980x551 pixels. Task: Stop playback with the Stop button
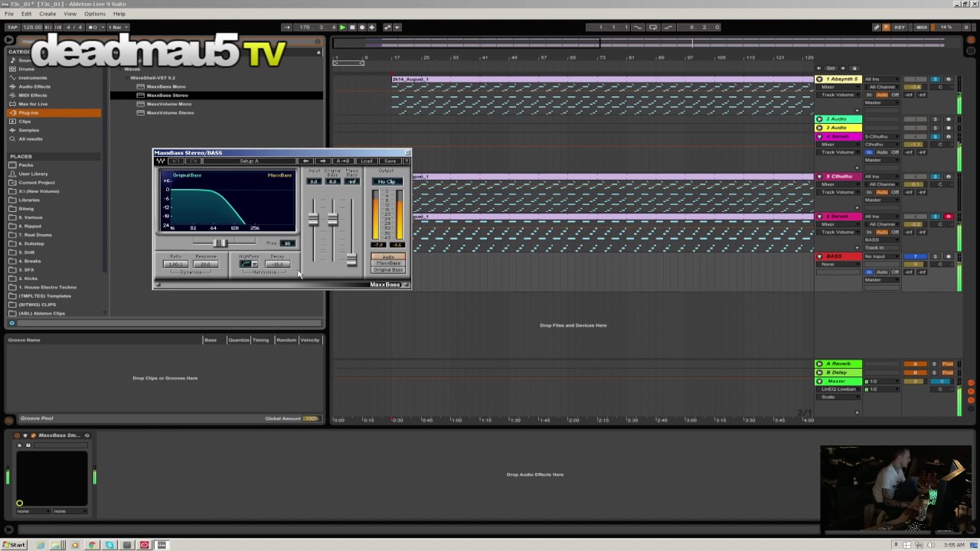352,28
